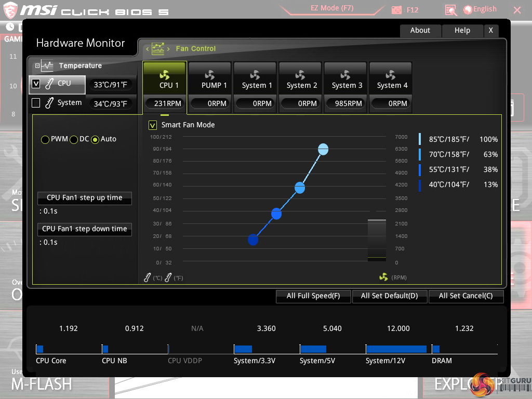This screenshot has width=532, height=399.
Task: Open CPU Fan1 step down time setting
Action: tap(85, 229)
